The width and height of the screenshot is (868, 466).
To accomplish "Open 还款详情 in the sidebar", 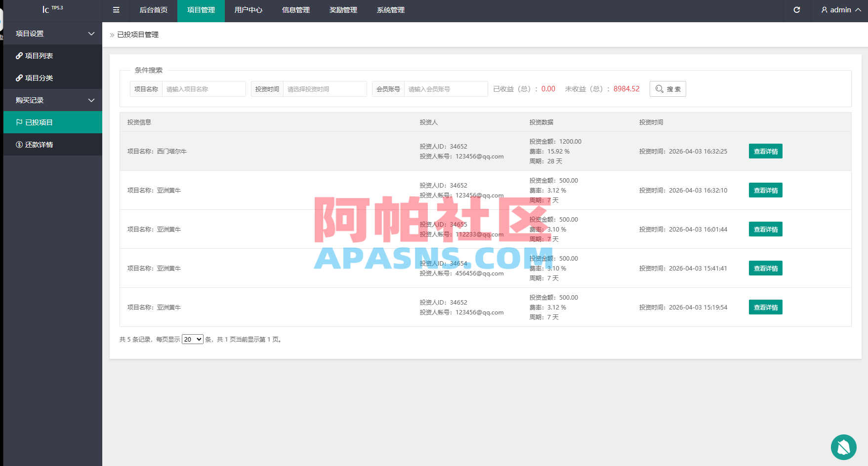I will (53, 145).
